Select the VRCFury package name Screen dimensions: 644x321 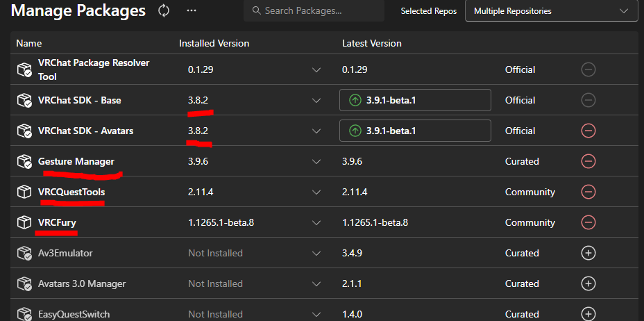57,222
